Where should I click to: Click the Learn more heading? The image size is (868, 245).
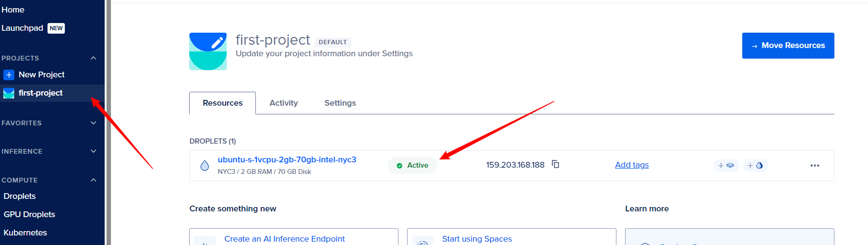647,208
